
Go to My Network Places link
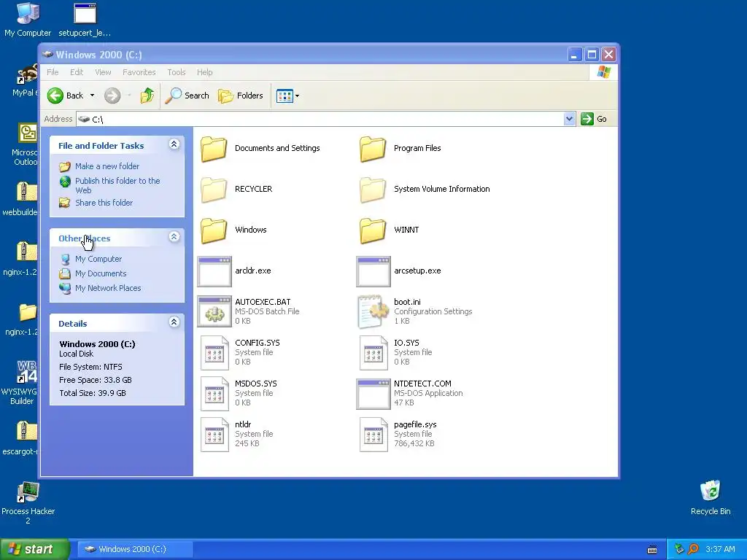[108, 288]
